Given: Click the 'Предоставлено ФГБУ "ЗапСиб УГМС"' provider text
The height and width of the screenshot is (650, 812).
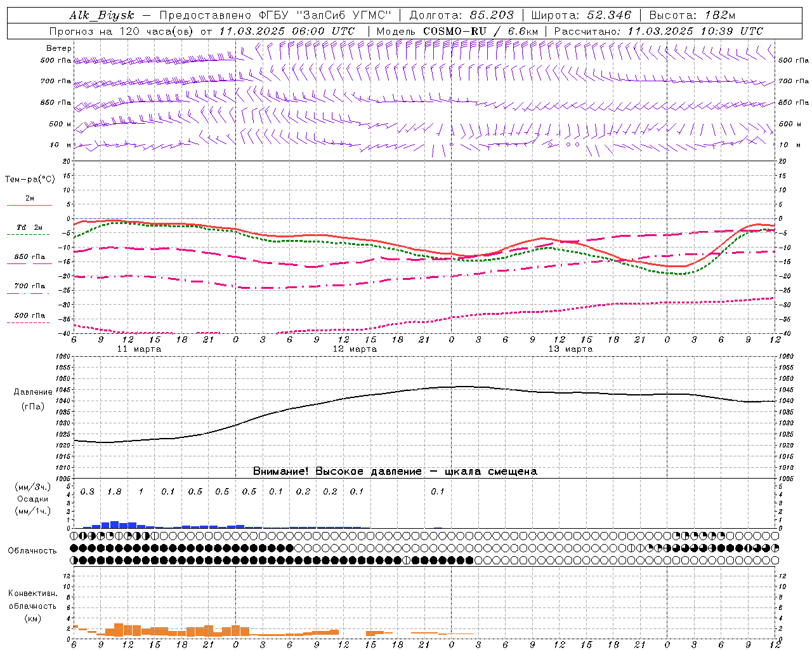Looking at the screenshot, I should 275,15.
